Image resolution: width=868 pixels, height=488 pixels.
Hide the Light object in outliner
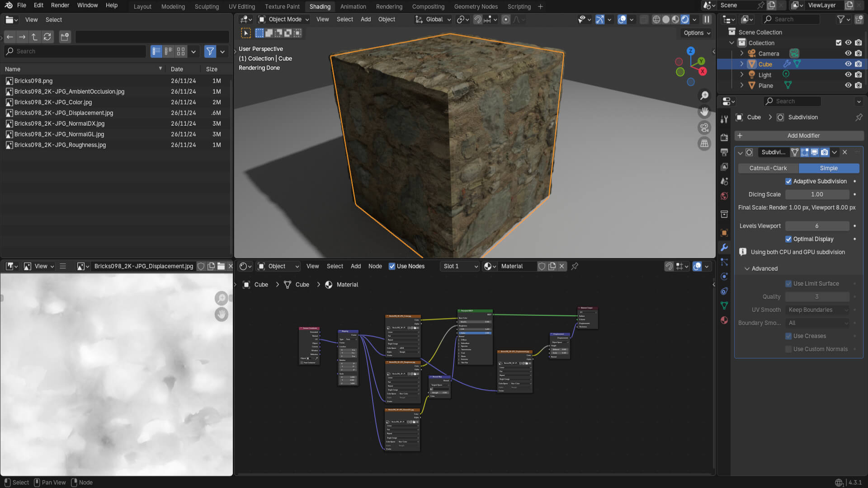tap(848, 75)
